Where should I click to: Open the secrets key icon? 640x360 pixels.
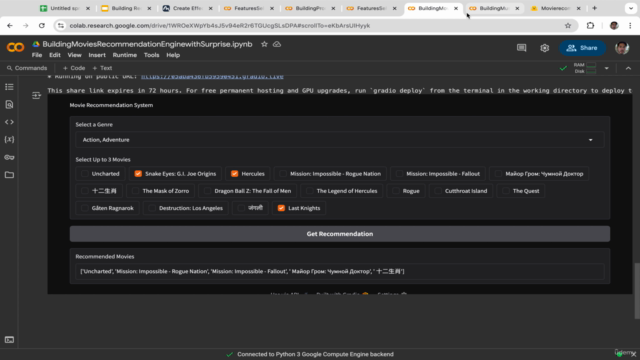point(9,157)
